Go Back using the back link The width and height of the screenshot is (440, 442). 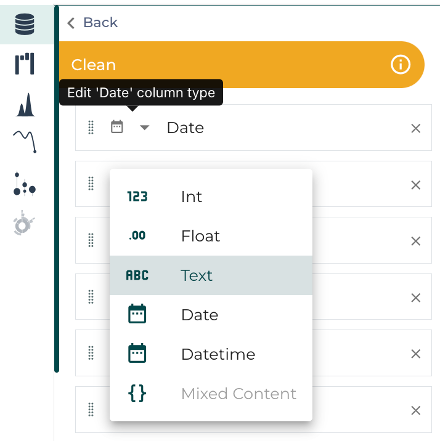100,23
